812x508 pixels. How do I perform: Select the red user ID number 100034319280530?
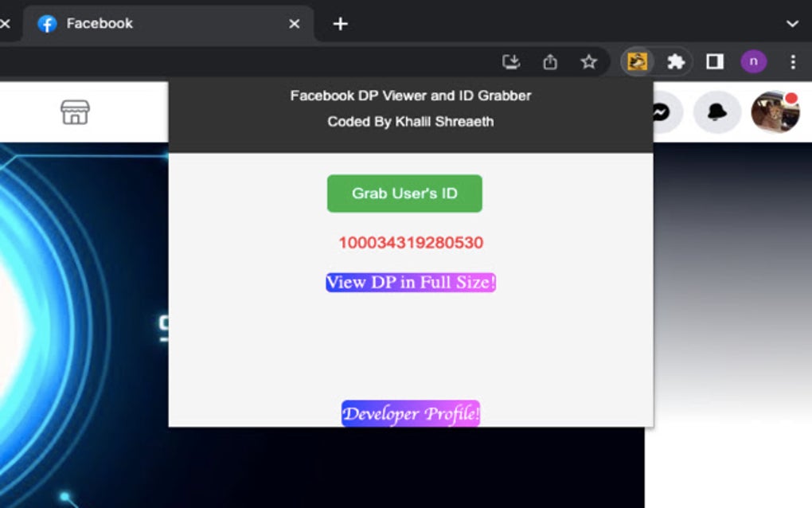point(411,242)
